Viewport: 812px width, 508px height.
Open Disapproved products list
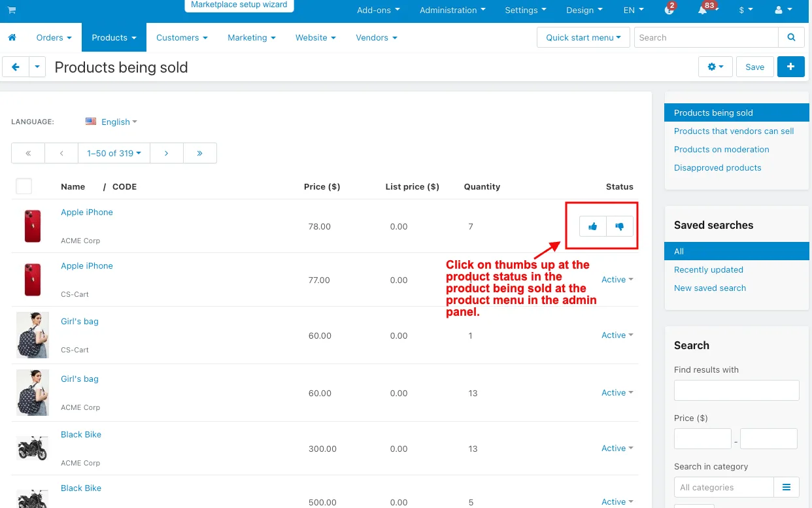click(718, 167)
